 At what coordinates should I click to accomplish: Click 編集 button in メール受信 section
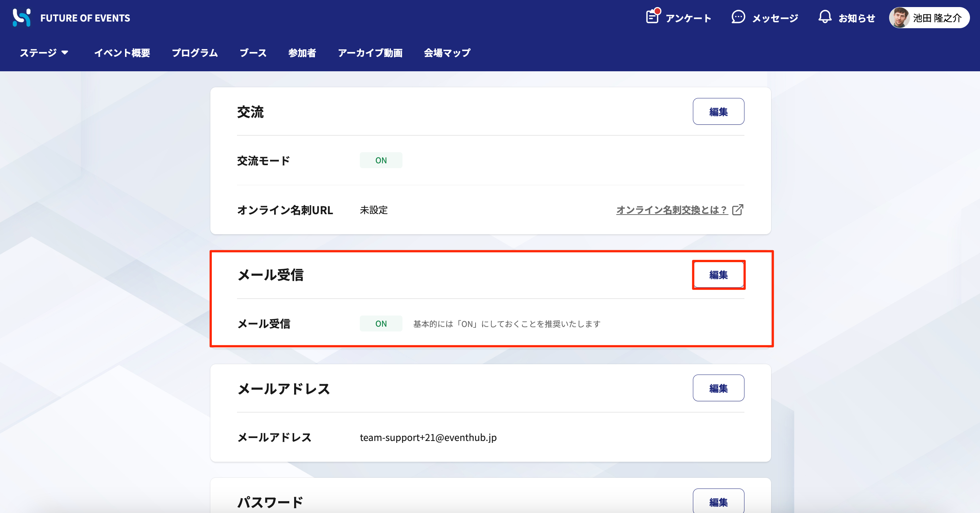coord(718,275)
